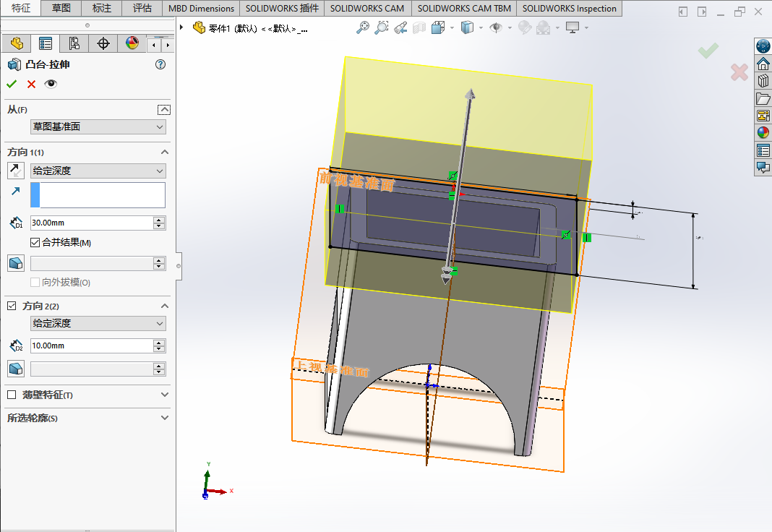The height and width of the screenshot is (532, 772).
Task: Toggle detailed preview eye icon
Action: [51, 85]
